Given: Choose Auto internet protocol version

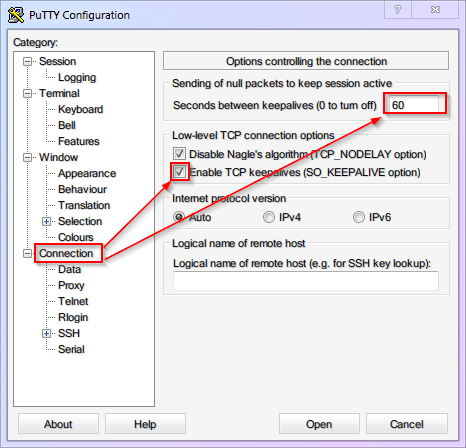Looking at the screenshot, I should point(179,217).
